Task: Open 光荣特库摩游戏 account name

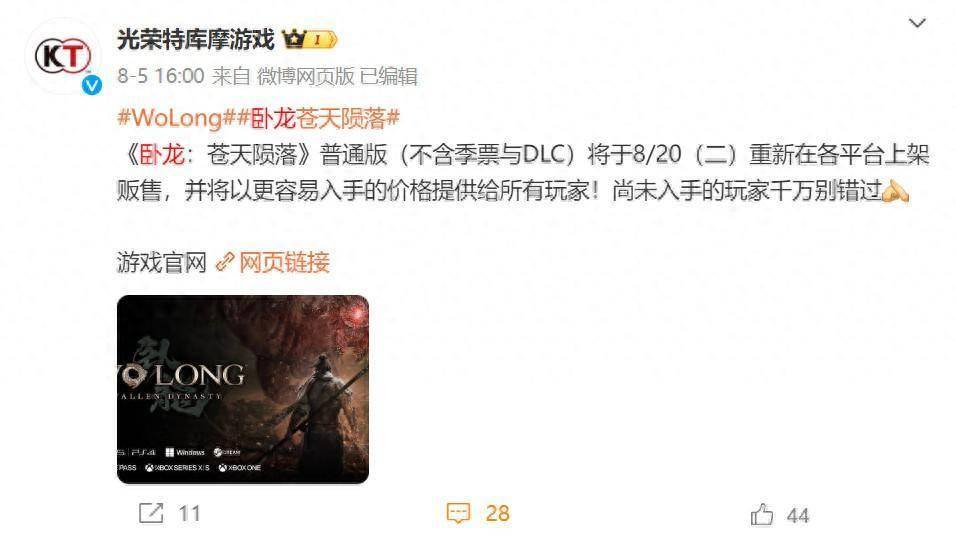Action: click(196, 40)
